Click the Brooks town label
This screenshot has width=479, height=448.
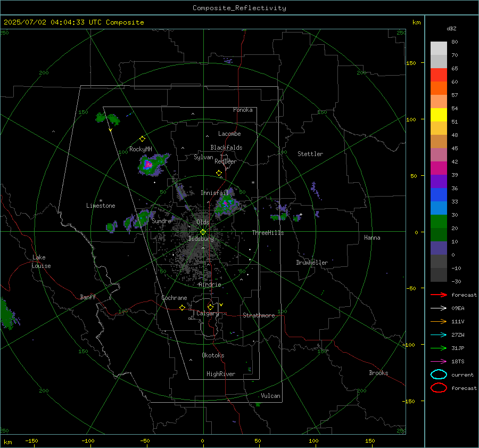click(378, 373)
